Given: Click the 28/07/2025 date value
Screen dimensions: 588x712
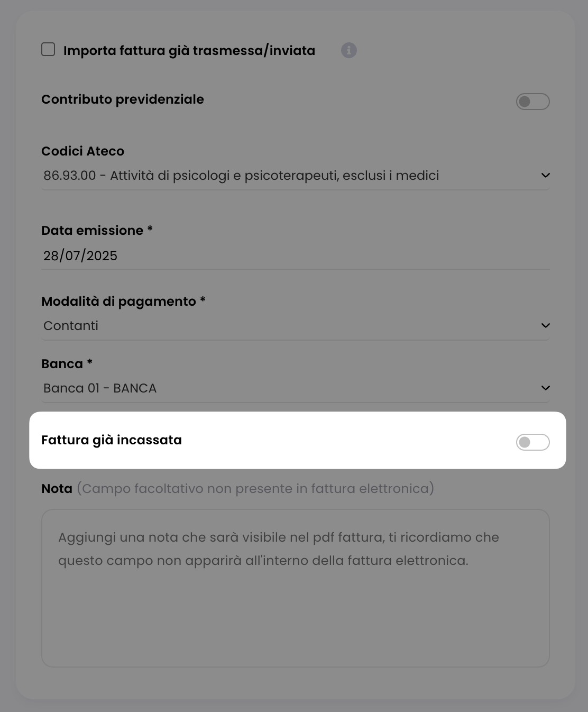Looking at the screenshot, I should (x=80, y=256).
